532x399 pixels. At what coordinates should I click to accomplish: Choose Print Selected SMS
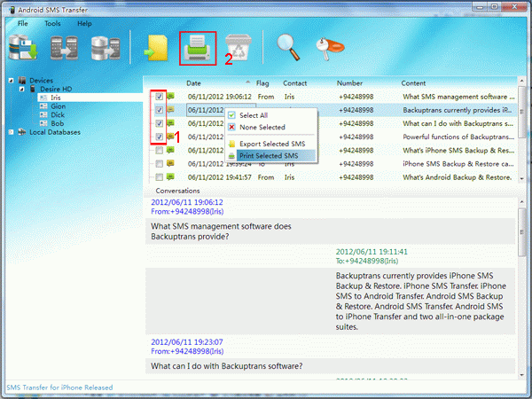(x=271, y=156)
